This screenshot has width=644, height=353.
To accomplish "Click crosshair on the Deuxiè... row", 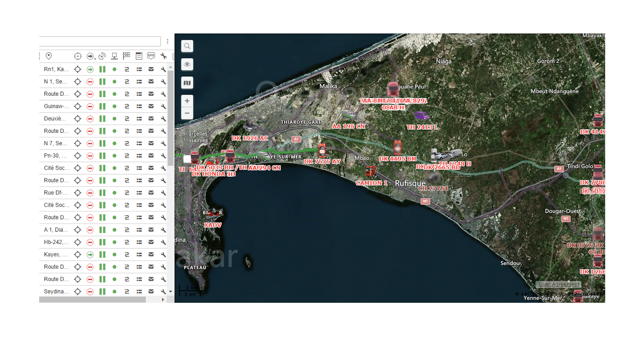I will pos(78,119).
